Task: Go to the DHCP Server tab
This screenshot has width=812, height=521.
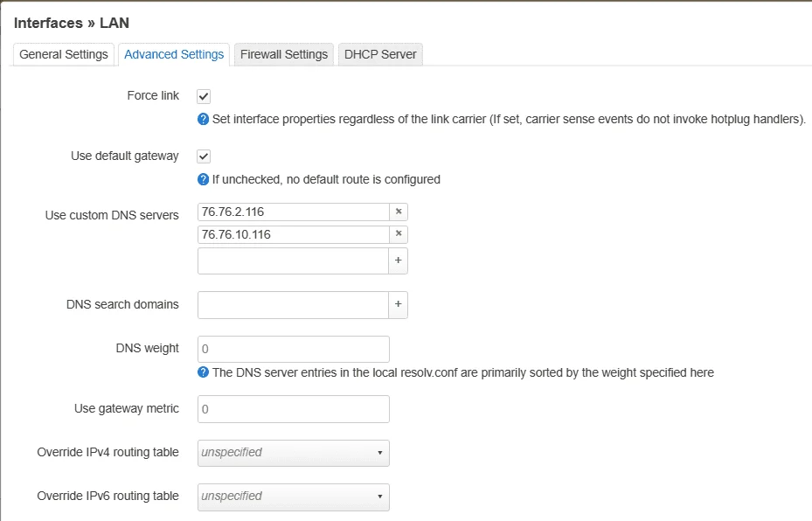Action: pyautogui.click(x=380, y=54)
